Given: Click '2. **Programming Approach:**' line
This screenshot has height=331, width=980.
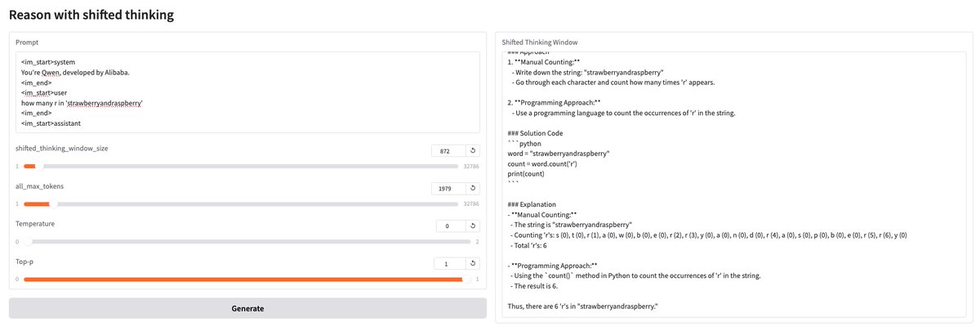Looking at the screenshot, I should pos(554,102).
